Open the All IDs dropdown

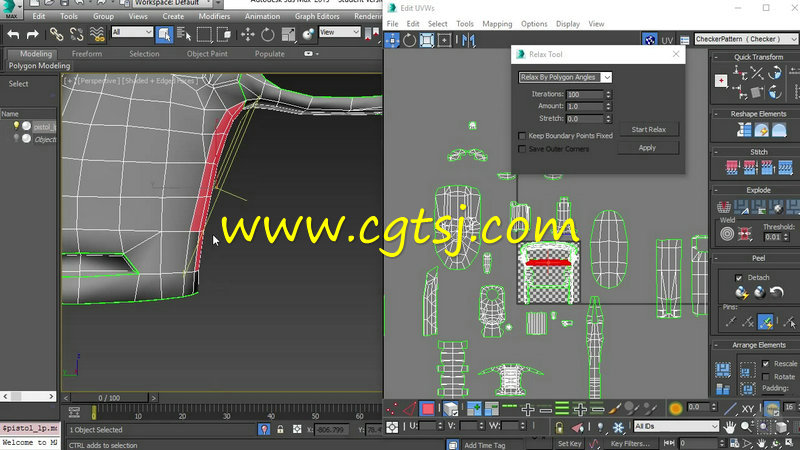[x=677, y=426]
